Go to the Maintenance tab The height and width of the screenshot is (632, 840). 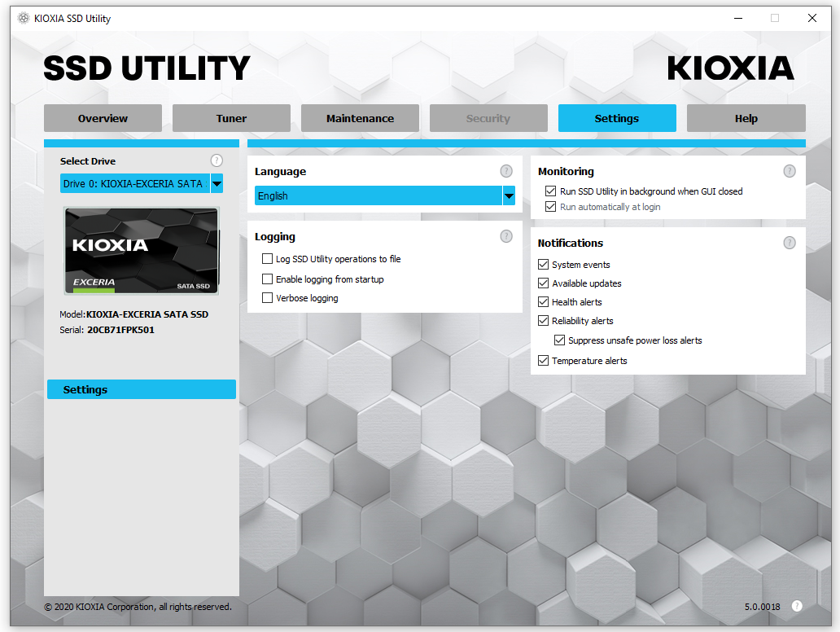pos(360,118)
